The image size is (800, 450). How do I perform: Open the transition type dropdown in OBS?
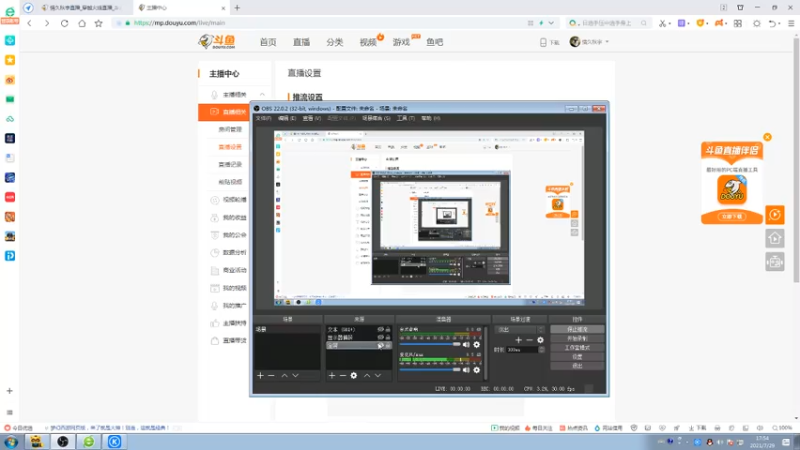[x=519, y=330]
